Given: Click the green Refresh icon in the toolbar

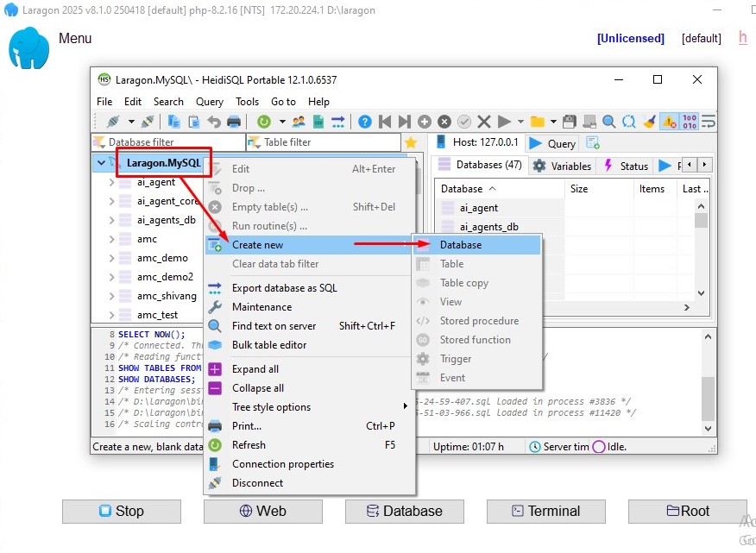Looking at the screenshot, I should pos(263,122).
